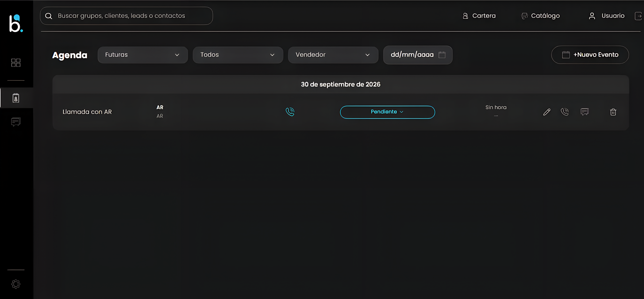This screenshot has width=644, height=299.
Task: Open the Vendedor dropdown
Action: point(333,55)
